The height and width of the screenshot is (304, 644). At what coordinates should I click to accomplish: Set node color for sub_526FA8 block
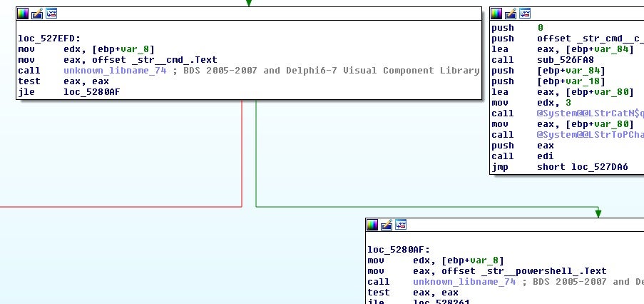(x=497, y=14)
